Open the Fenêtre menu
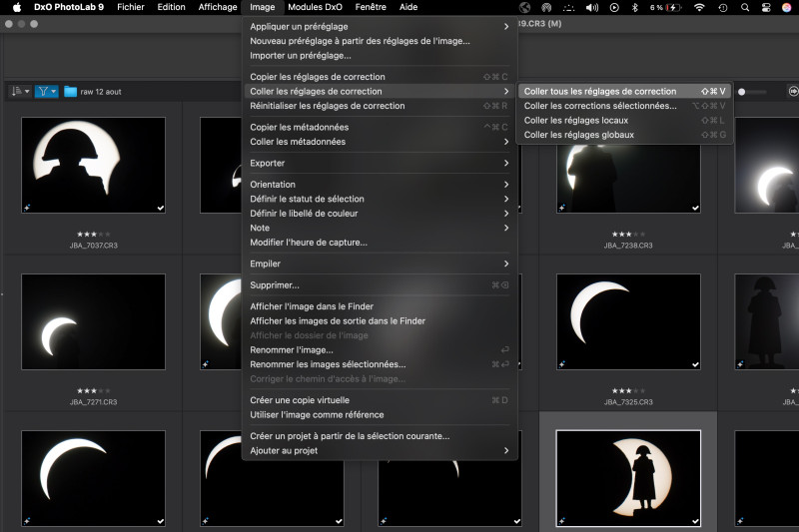Image resolution: width=799 pixels, height=532 pixels. tap(371, 7)
